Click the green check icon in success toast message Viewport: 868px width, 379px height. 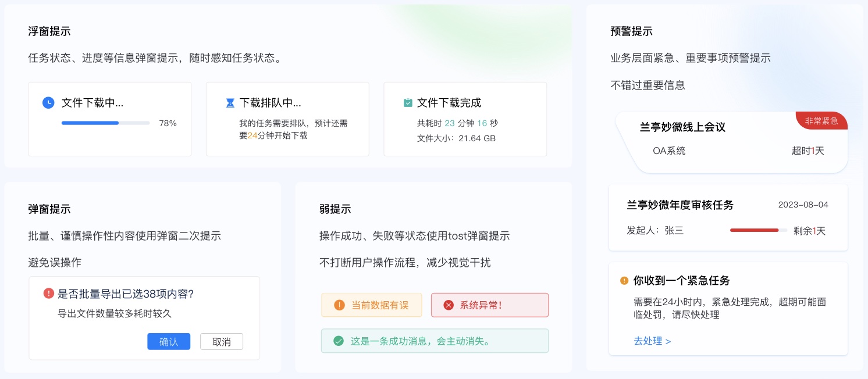[339, 341]
